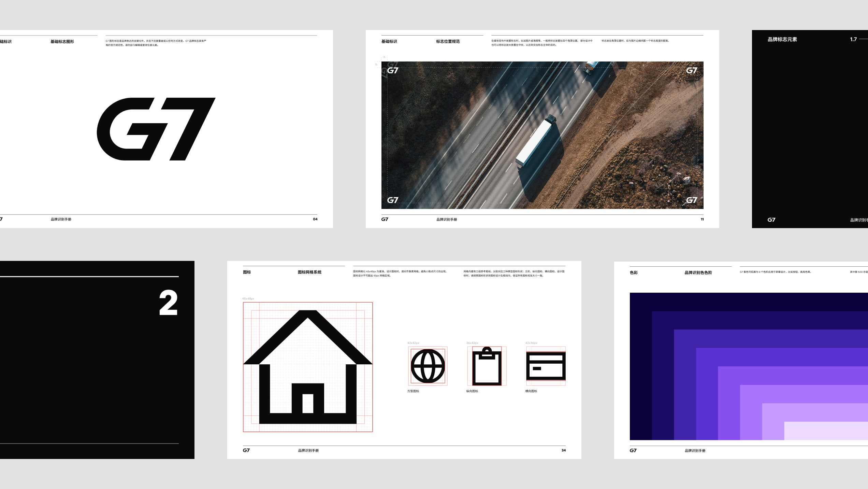
Task: Click top-right G7 logo on truck photo
Action: pyautogui.click(x=691, y=71)
